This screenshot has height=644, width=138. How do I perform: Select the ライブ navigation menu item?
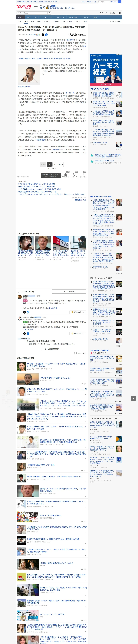coord(37,17)
